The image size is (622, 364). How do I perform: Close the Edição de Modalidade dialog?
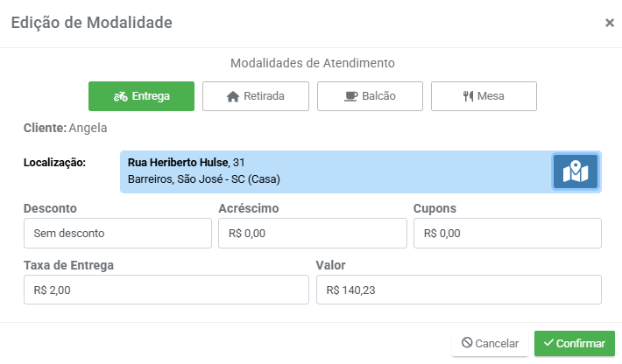(610, 23)
